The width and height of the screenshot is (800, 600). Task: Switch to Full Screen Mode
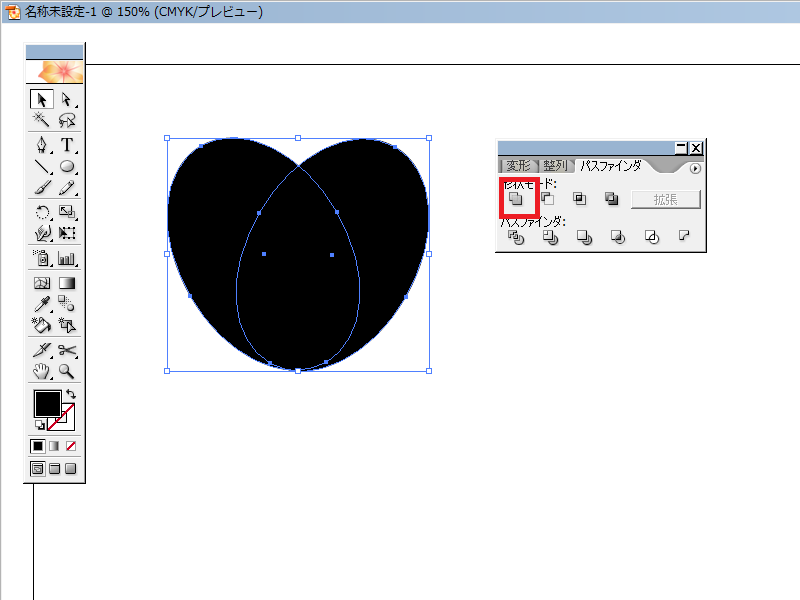click(x=71, y=468)
